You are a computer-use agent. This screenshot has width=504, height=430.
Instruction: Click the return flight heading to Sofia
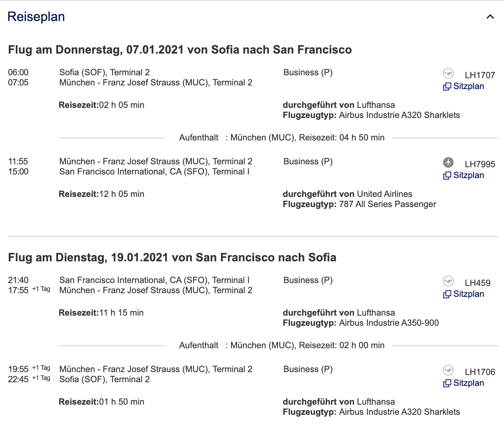tap(172, 257)
